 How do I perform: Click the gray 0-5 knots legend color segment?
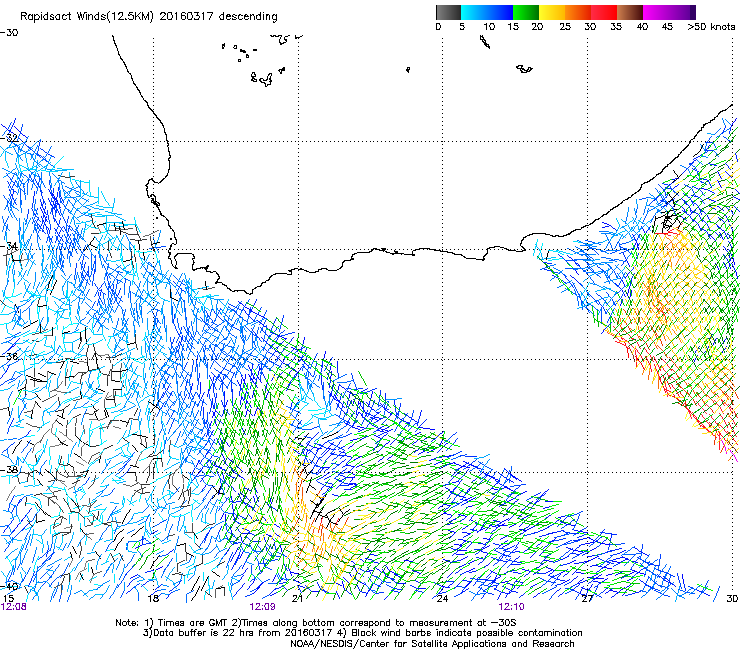click(x=448, y=12)
